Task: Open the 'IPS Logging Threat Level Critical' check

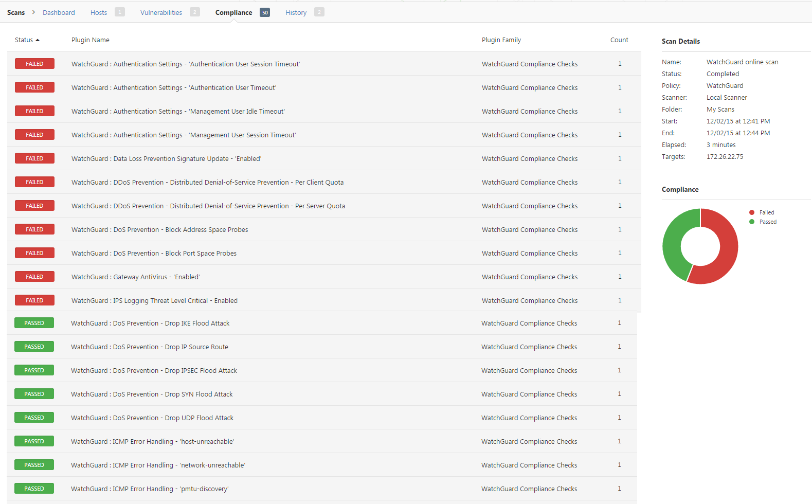Action: click(x=154, y=300)
